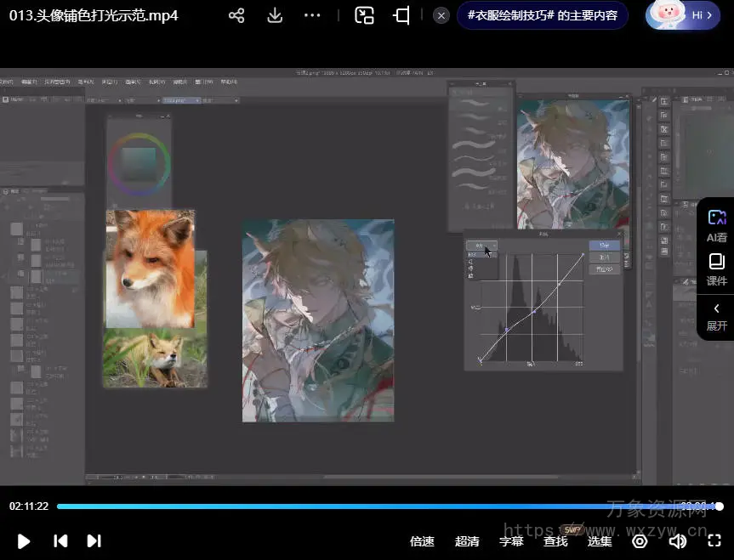Open the 超清 video quality menu
The height and width of the screenshot is (560, 734).
coord(467,541)
